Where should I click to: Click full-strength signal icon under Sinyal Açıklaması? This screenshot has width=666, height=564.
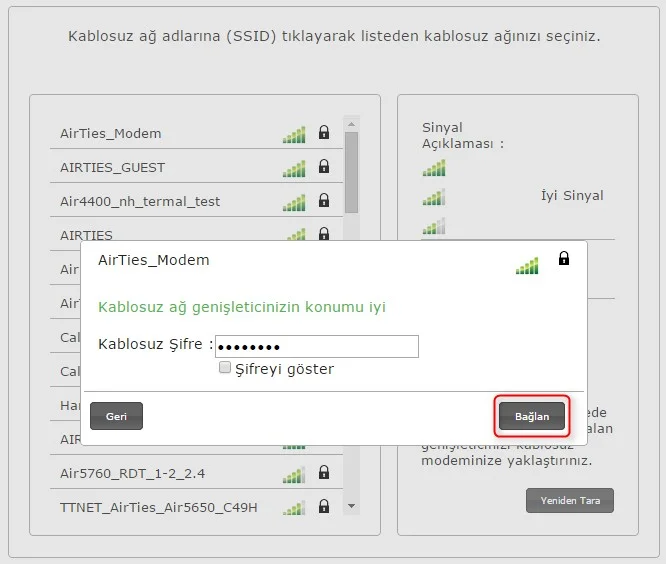click(434, 168)
